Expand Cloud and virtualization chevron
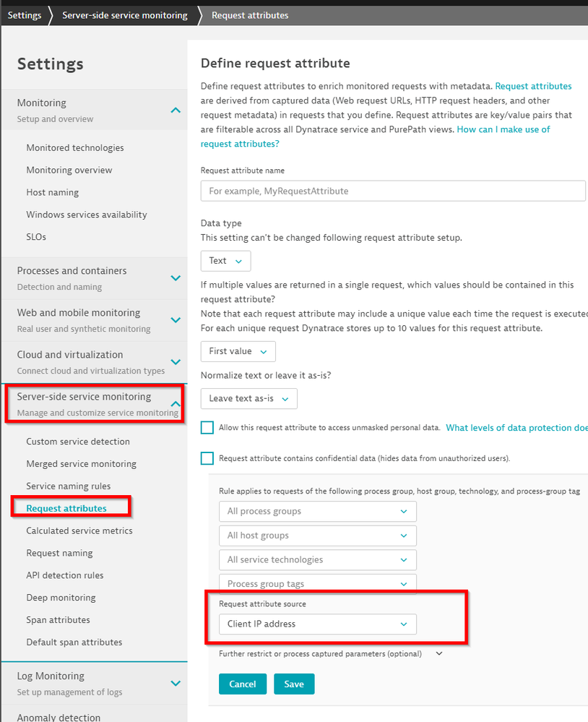 (x=175, y=361)
